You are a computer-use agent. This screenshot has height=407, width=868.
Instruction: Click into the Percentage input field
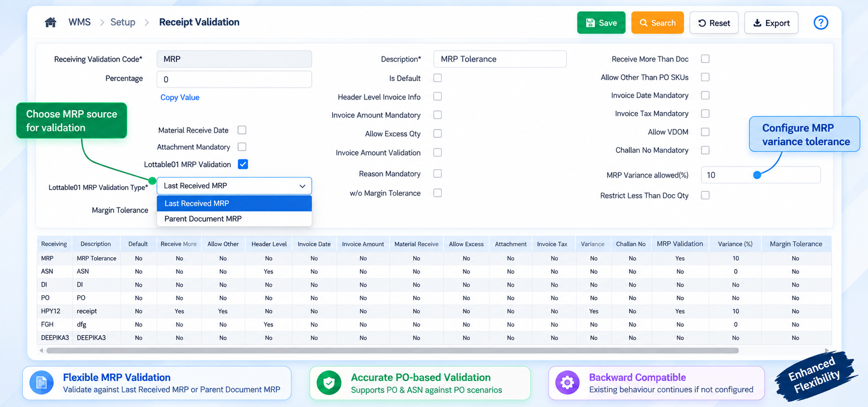pos(234,79)
